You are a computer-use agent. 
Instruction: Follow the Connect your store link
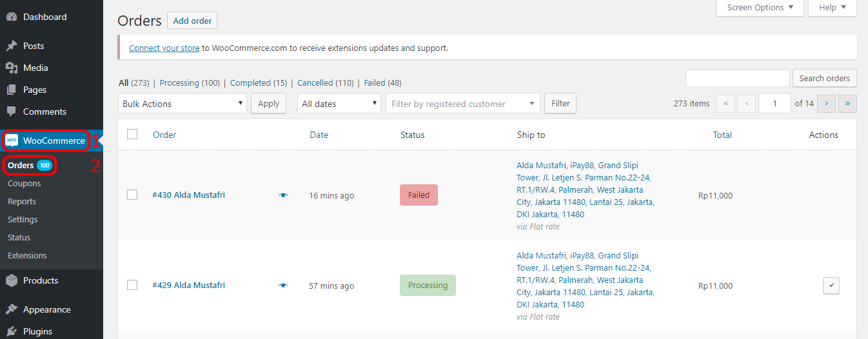164,48
